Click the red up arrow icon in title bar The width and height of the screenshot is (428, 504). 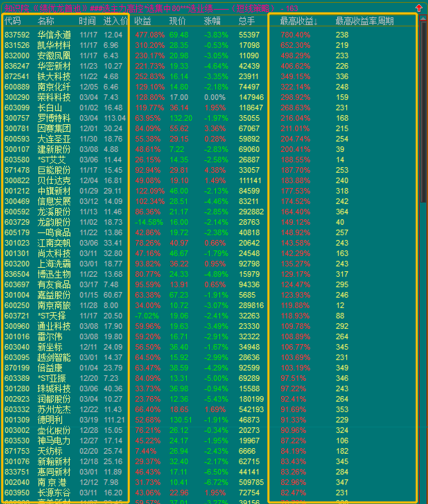coord(419,8)
